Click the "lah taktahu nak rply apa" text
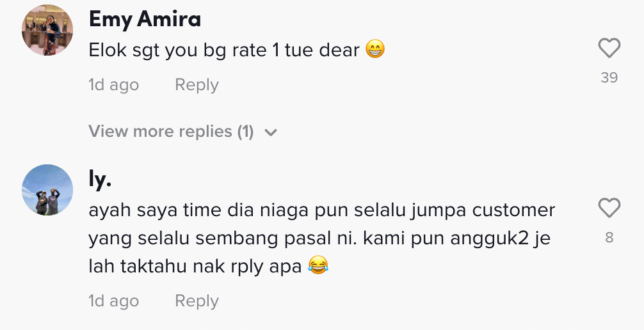The height and width of the screenshot is (330, 644). coord(195,266)
